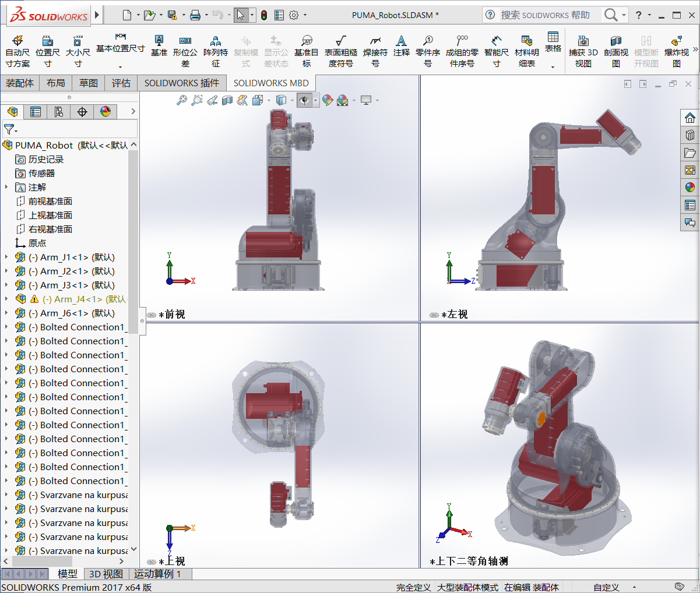This screenshot has height=593, width=700.
Task: Click the 成组的零件序号 button
Action: click(462, 51)
